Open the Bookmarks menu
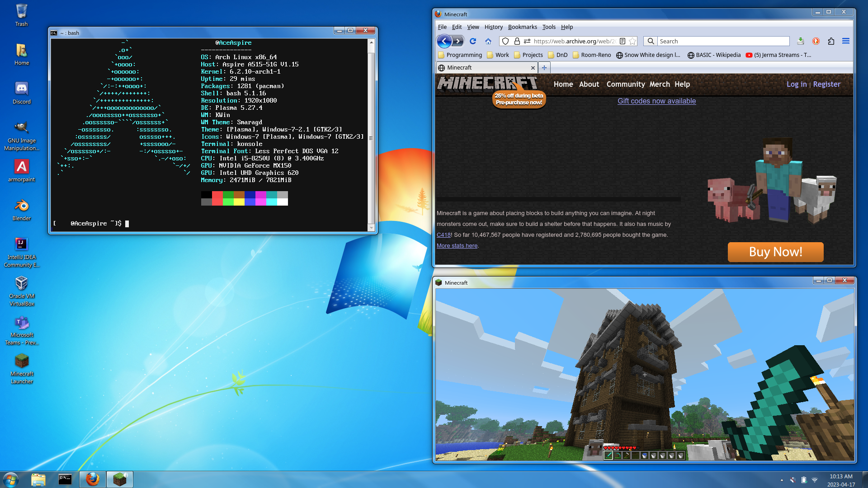 pos(522,27)
